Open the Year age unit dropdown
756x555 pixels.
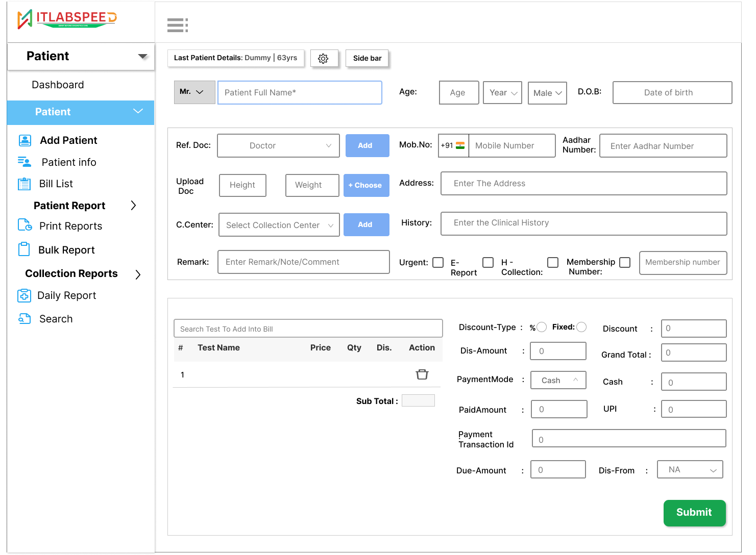click(502, 93)
